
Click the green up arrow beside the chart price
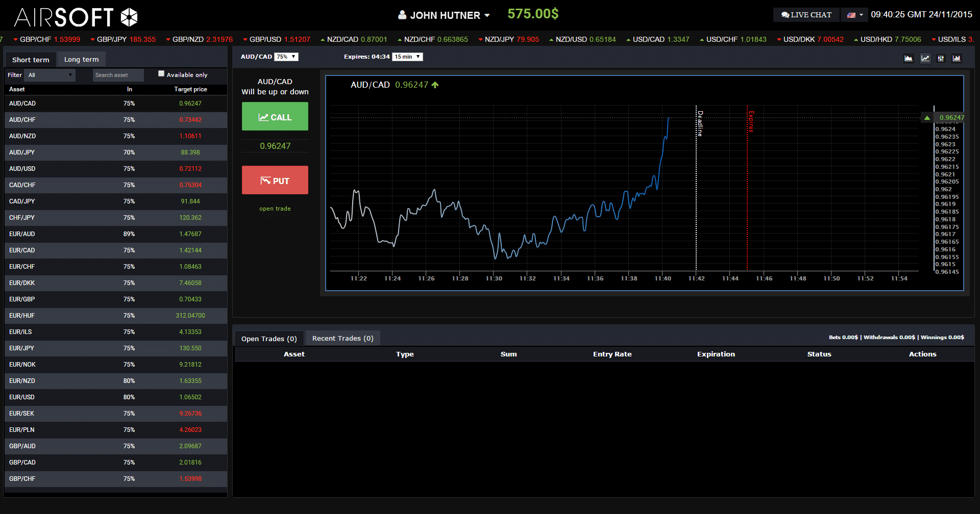click(435, 85)
